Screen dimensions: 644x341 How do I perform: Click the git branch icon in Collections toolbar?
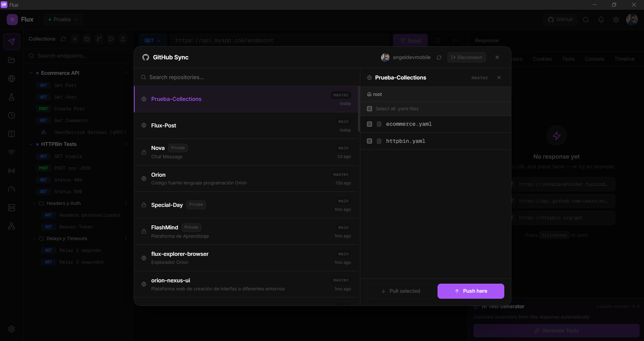tap(99, 39)
